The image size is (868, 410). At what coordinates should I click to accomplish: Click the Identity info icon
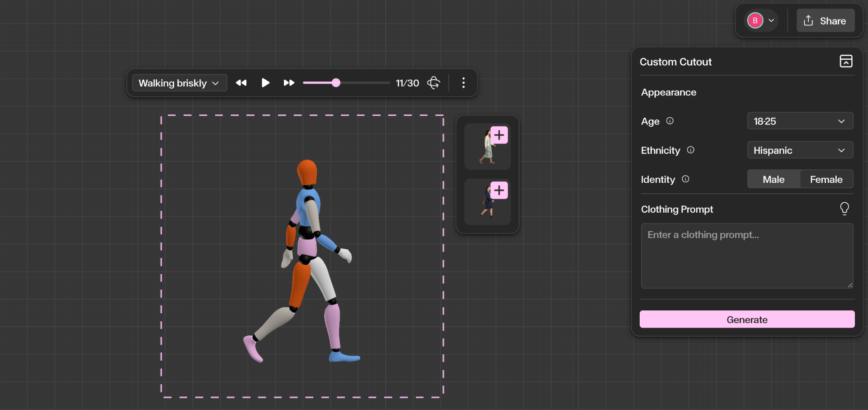pos(685,179)
